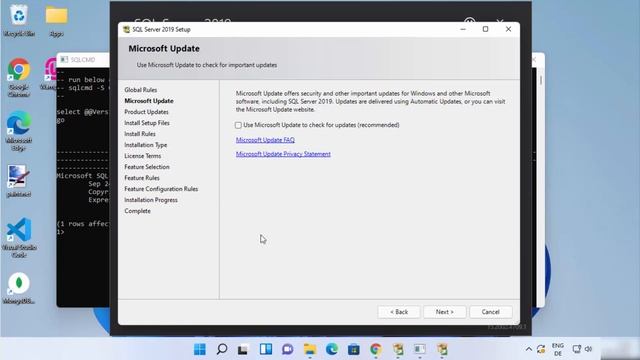Image resolution: width=640 pixels, height=360 pixels.
Task: Open Microsoft Edge from the taskbar
Action: [332, 349]
